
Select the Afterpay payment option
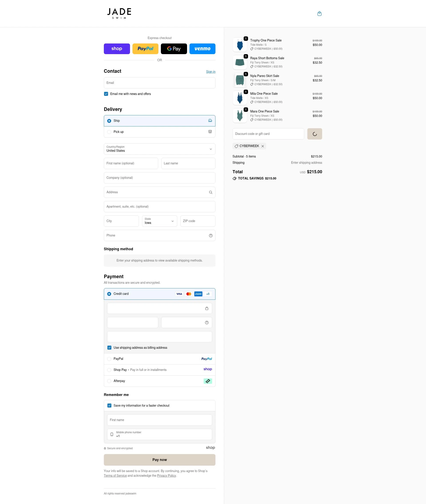109,381
